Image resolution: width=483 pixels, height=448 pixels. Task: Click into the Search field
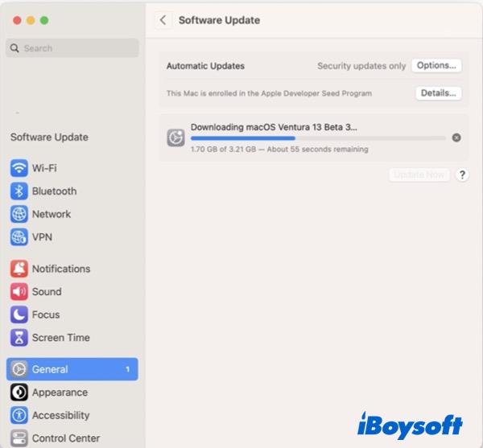click(x=72, y=48)
